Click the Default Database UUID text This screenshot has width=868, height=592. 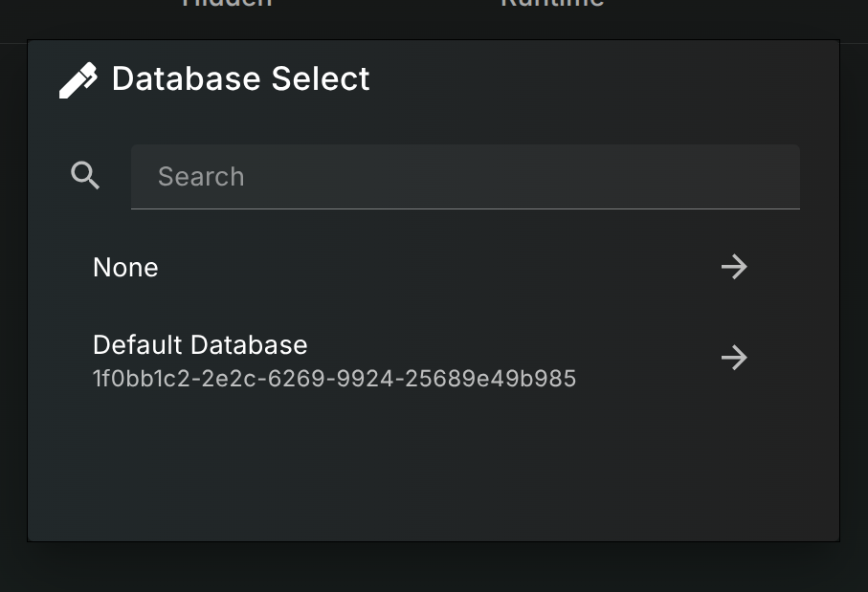tap(334, 379)
